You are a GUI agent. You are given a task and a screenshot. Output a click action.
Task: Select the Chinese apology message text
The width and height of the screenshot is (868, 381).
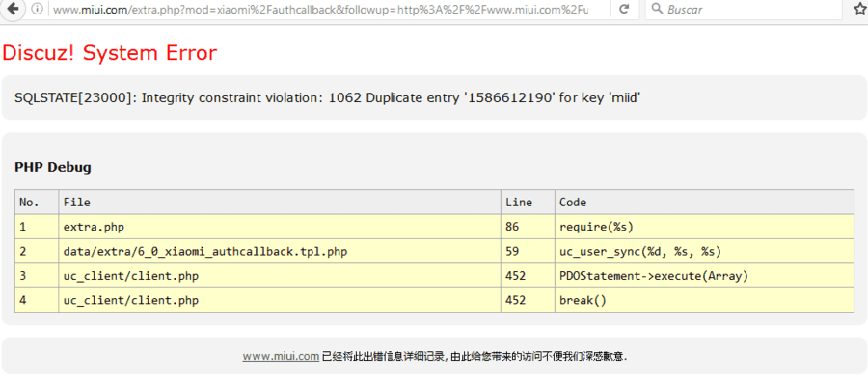tap(475, 356)
